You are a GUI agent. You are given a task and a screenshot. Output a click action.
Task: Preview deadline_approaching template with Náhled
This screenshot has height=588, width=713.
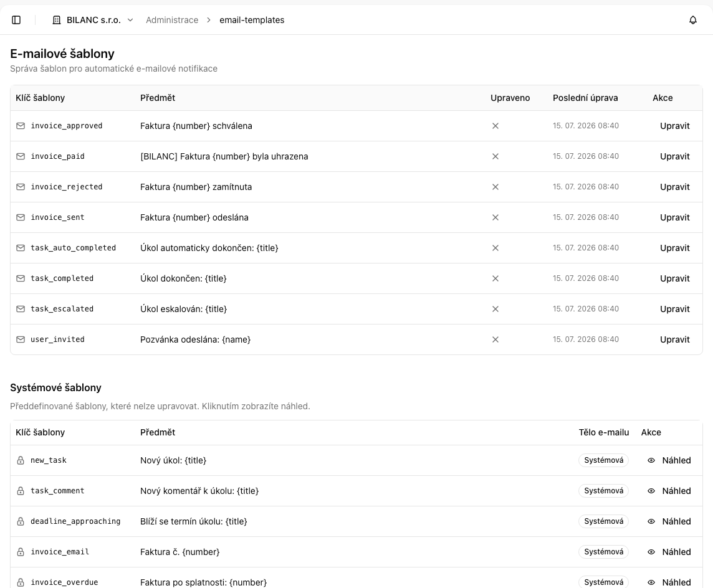669,521
